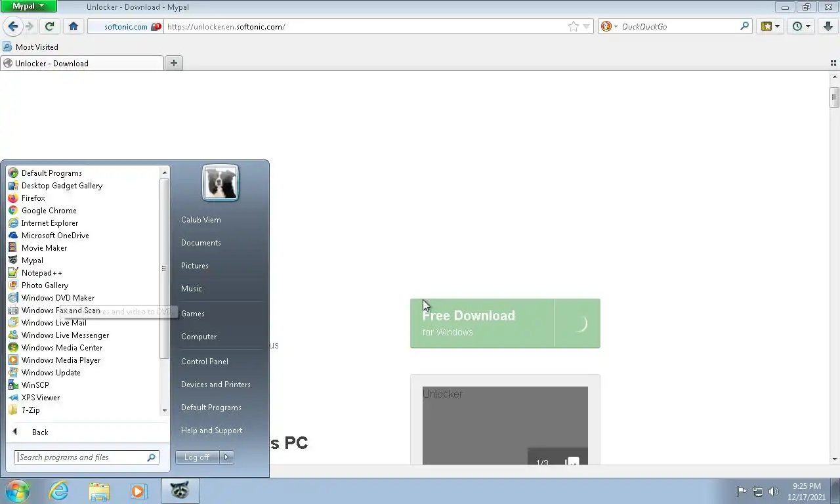840x504 pixels.
Task: List all tabs button
Action: tap(833, 63)
